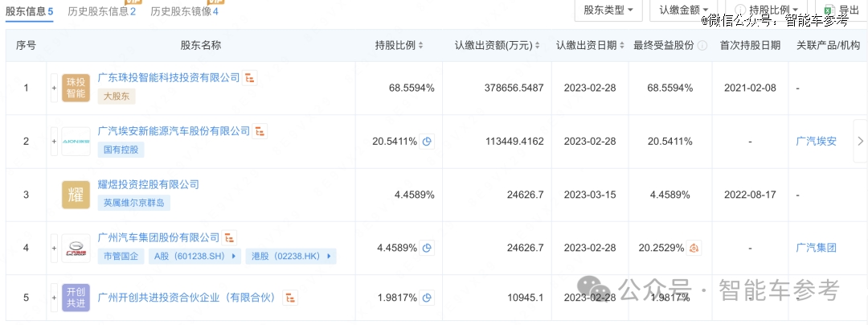Open 广州汽车集团股份有限公司 company link
868x325 pixels.
click(158, 237)
